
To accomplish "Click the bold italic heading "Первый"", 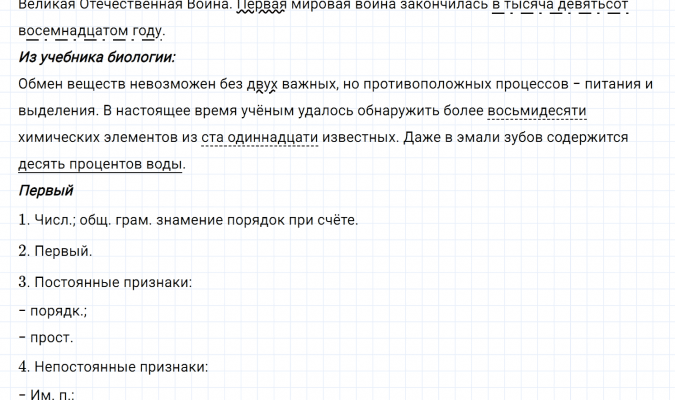I will (x=46, y=191).
